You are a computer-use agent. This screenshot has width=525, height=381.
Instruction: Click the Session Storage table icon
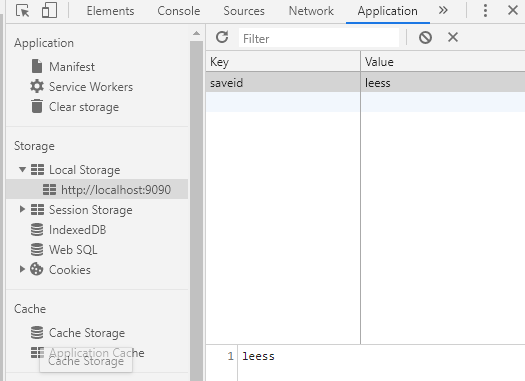coord(37,210)
